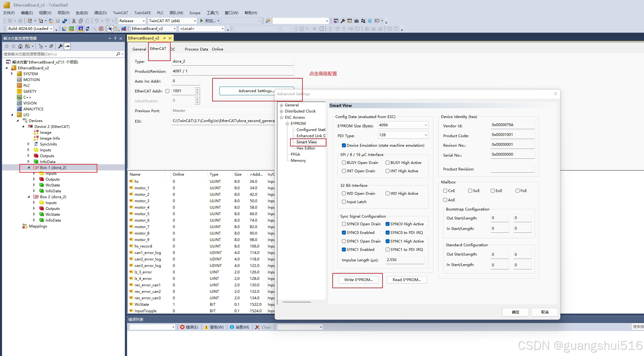Click the Impulse Length input field

click(x=405, y=260)
